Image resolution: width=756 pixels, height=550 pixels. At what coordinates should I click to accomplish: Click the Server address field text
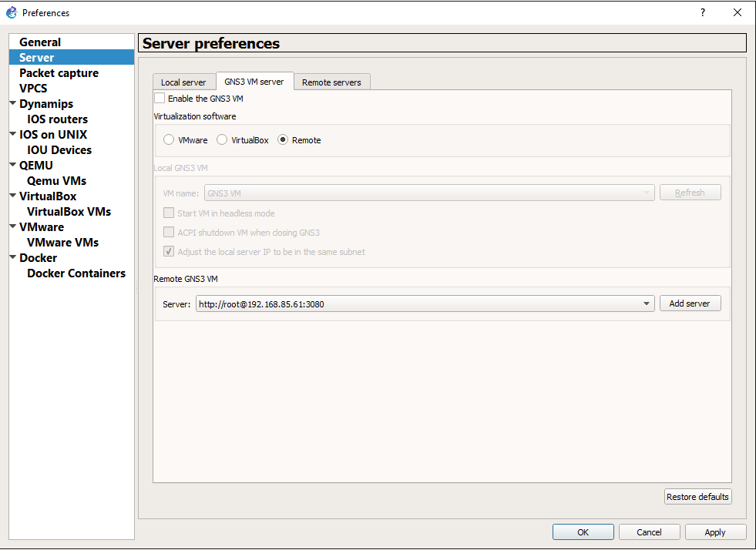point(261,304)
